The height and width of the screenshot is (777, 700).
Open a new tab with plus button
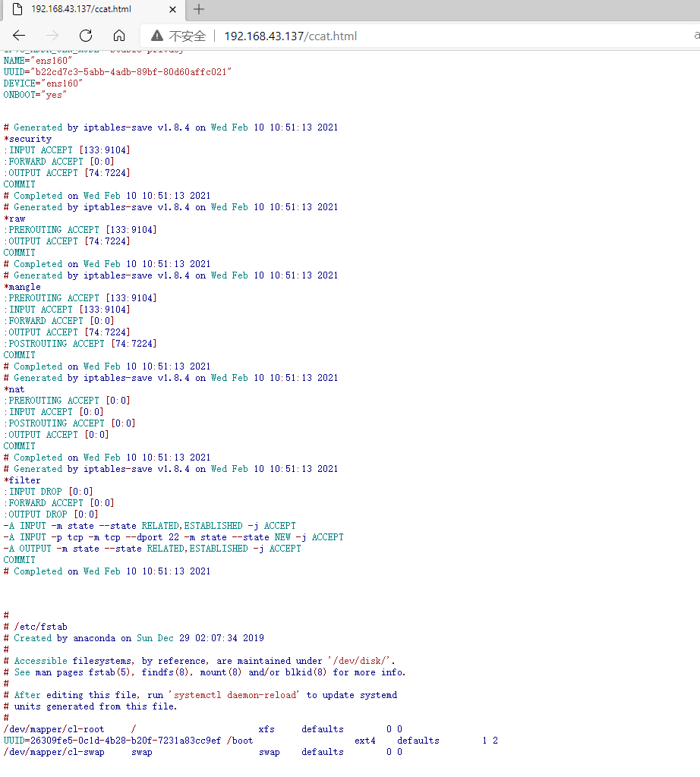199,9
